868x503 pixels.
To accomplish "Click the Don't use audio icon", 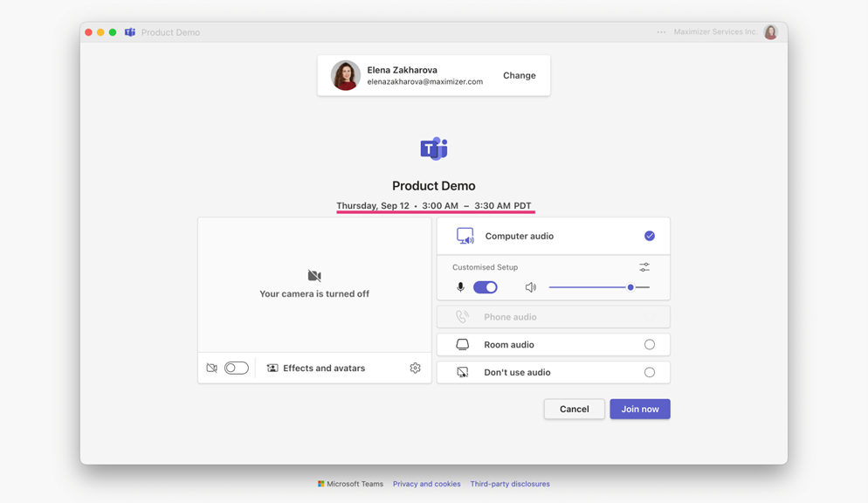I will 462,372.
